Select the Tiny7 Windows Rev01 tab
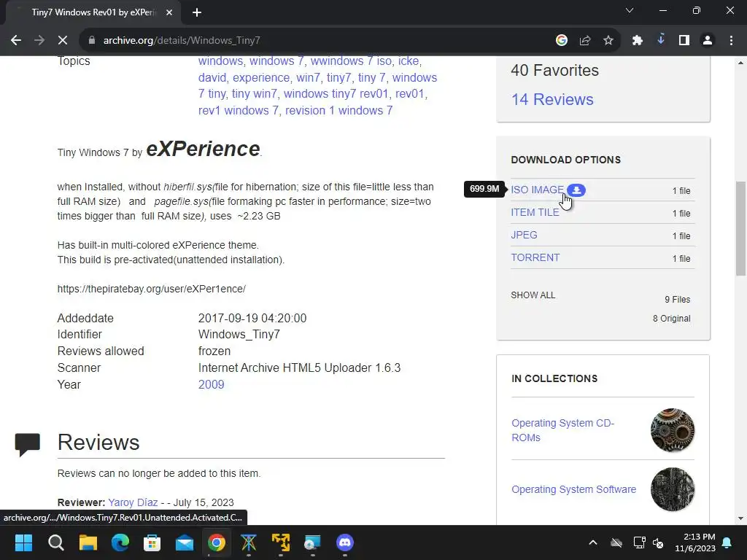The image size is (747, 560). coord(93,13)
